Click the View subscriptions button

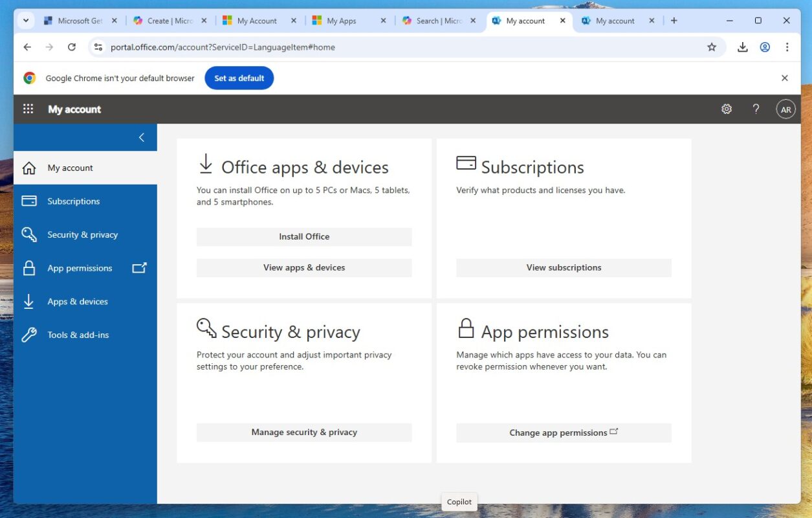click(x=564, y=267)
